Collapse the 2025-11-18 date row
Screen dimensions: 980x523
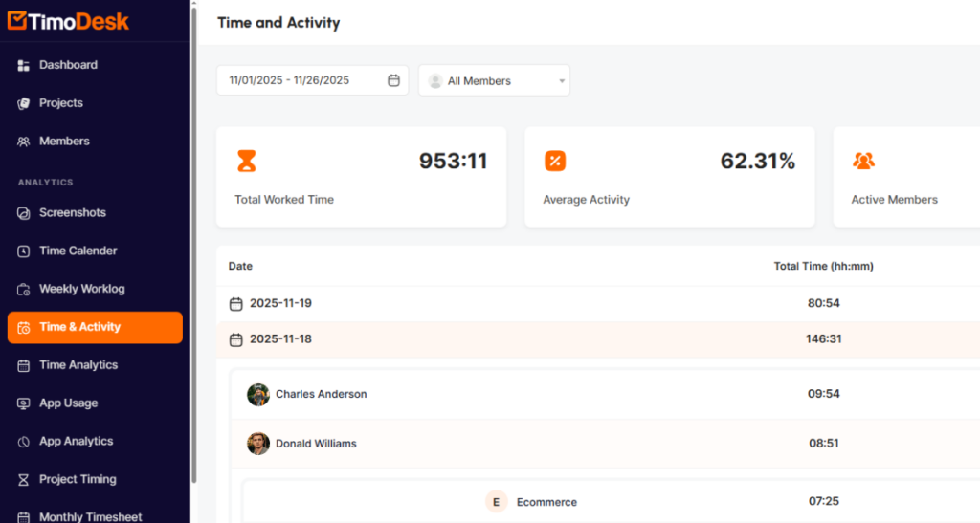pyautogui.click(x=598, y=339)
